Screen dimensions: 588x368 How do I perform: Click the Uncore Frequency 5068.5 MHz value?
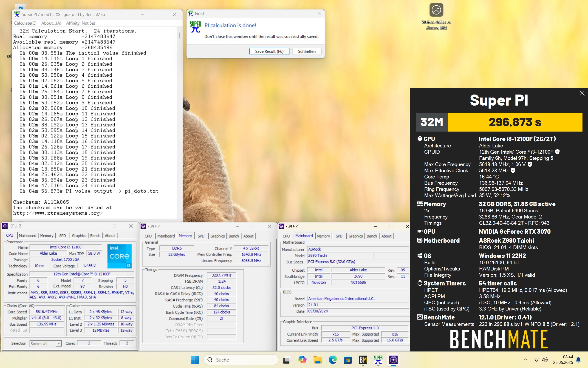pos(251,260)
